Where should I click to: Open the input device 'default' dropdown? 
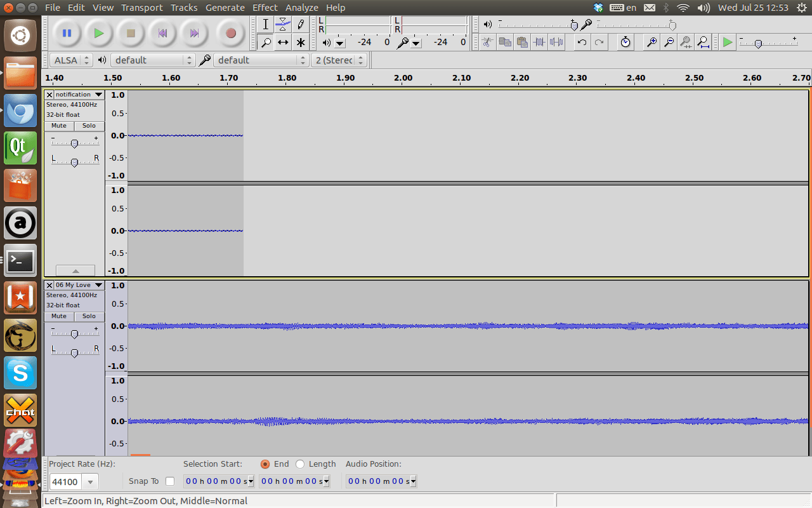(261, 60)
